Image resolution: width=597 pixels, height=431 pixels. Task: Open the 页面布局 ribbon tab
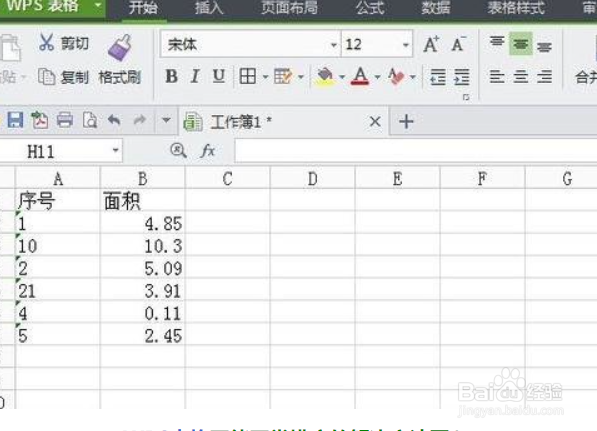(289, 8)
